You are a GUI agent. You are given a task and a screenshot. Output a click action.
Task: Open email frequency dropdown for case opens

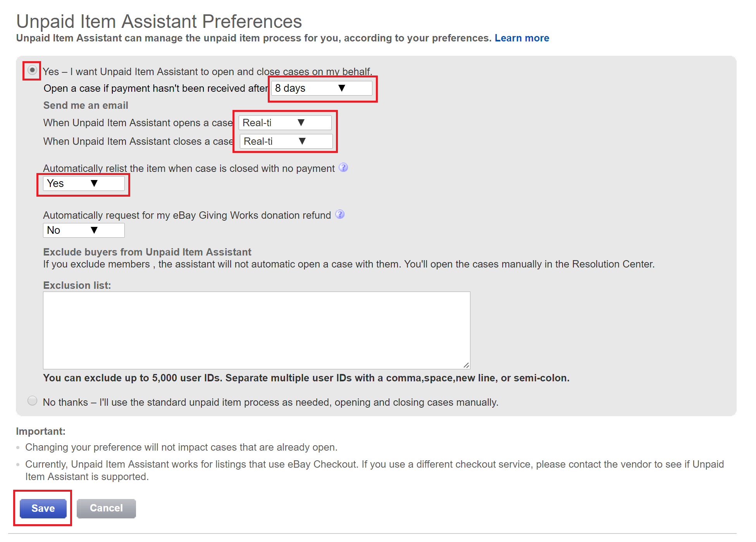[x=285, y=123]
